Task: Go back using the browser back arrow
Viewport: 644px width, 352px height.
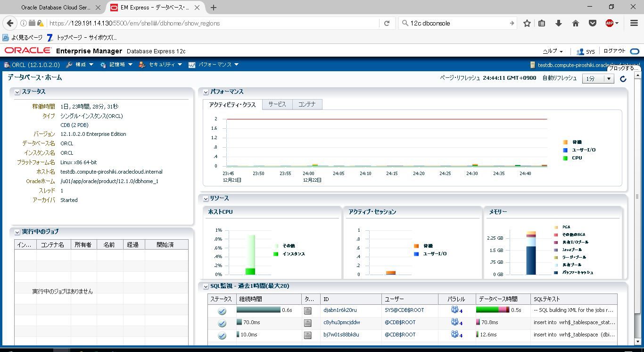Action: [10, 23]
